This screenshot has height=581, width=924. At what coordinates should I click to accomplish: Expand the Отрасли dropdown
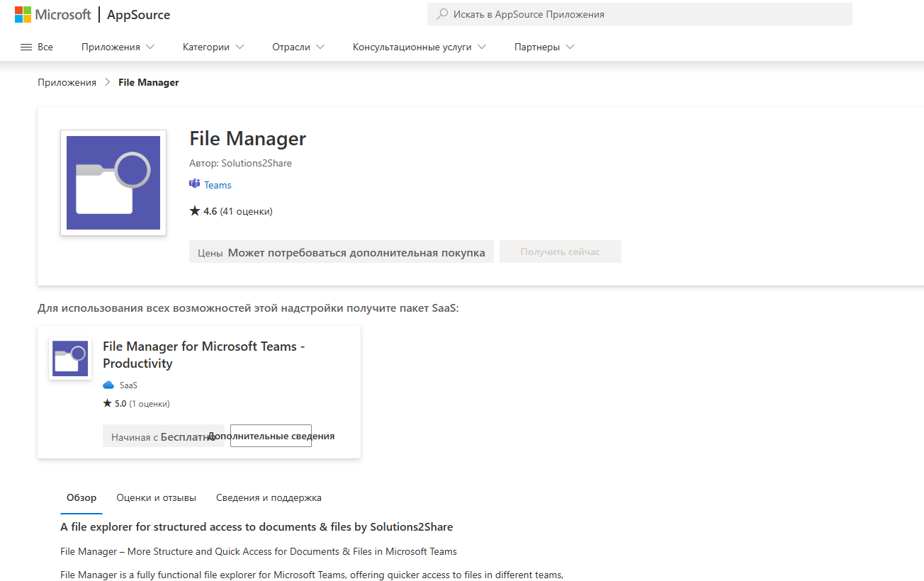[298, 47]
